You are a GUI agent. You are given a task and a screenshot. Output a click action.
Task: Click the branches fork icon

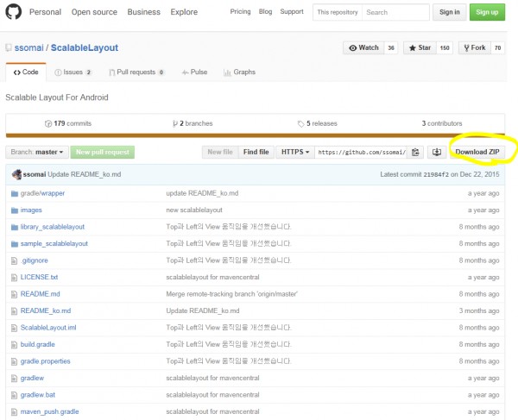pos(175,123)
